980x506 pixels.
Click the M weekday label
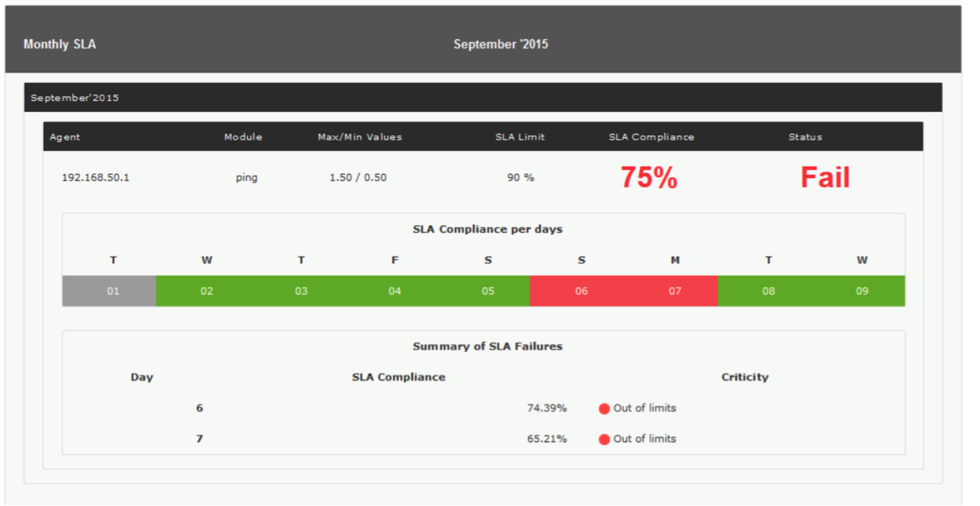tap(675, 261)
